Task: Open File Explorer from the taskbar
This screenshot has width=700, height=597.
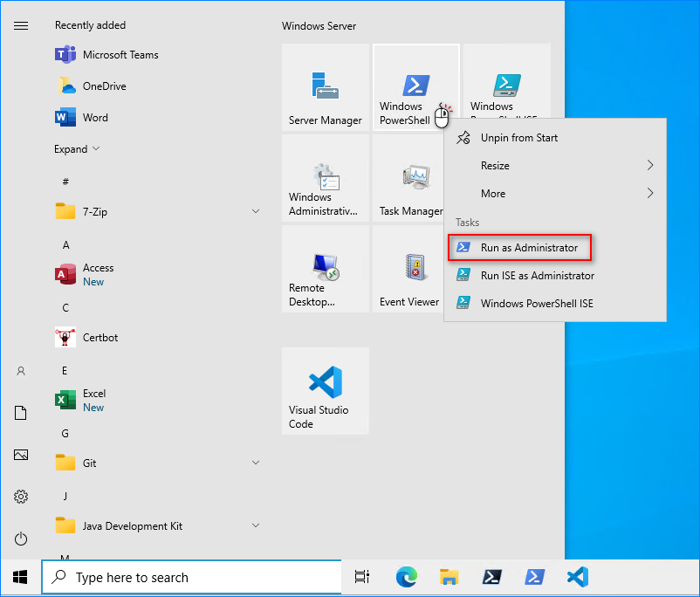Action: tap(449, 577)
